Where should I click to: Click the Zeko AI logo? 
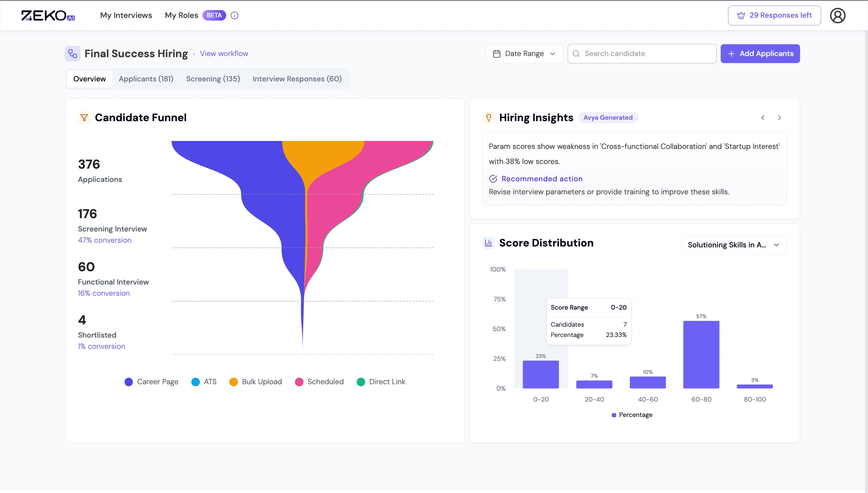pos(48,15)
